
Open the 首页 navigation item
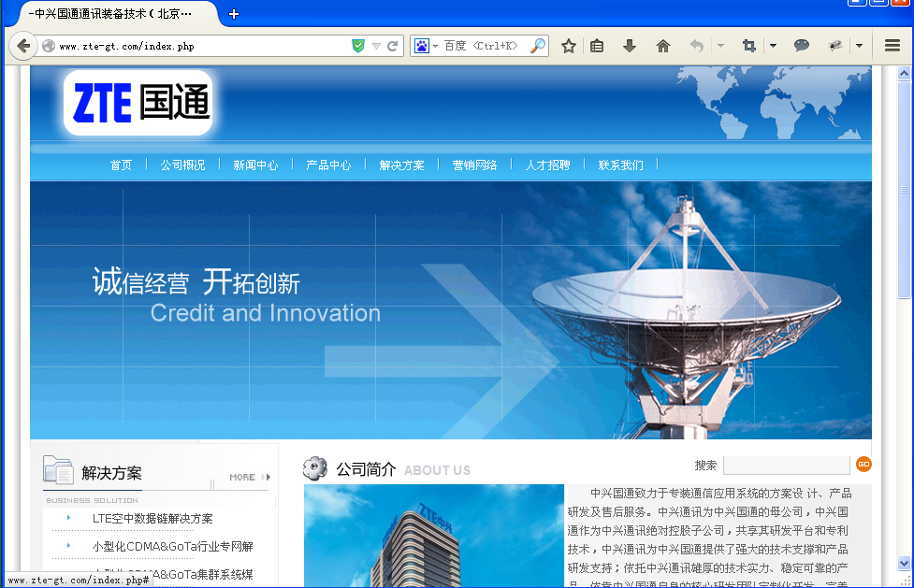click(x=122, y=165)
